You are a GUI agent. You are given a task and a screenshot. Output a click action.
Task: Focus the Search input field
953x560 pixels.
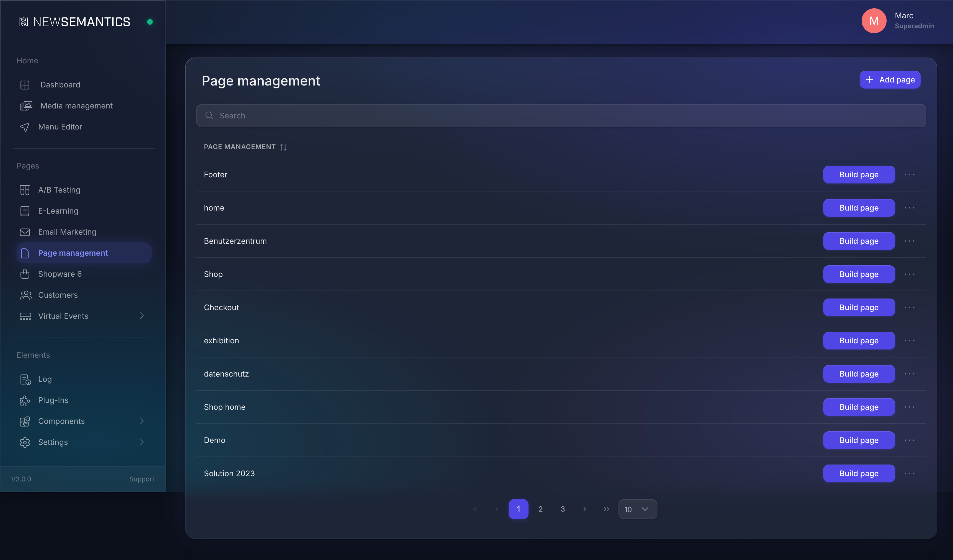[x=561, y=116]
